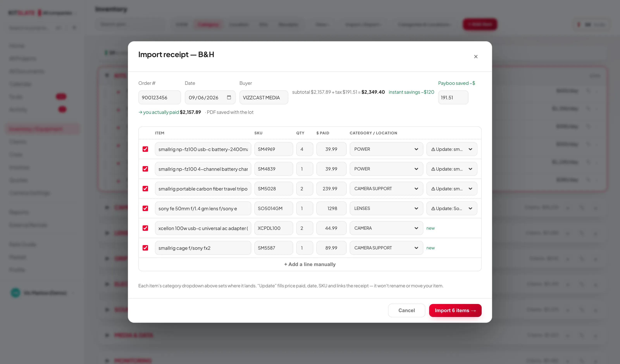Uncheck the Xcellon 100W adapter row
Screen dimensions: 620x364
click(145, 228)
